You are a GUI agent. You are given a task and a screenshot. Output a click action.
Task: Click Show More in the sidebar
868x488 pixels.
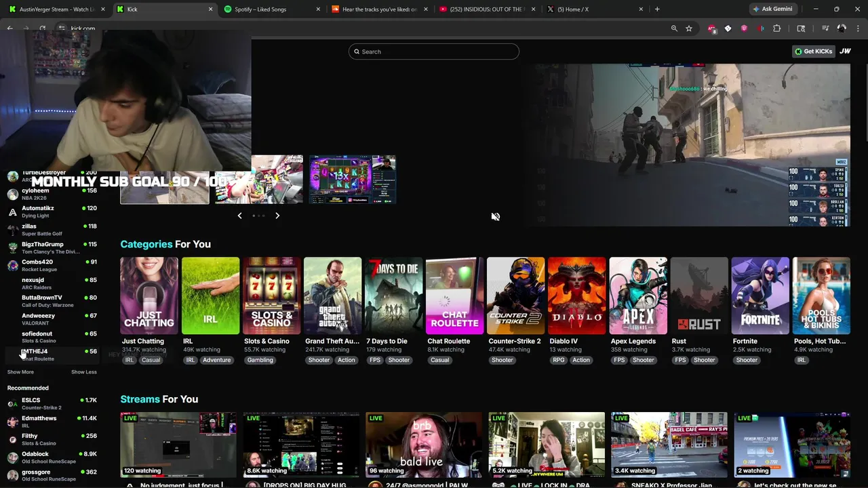[20, 372]
